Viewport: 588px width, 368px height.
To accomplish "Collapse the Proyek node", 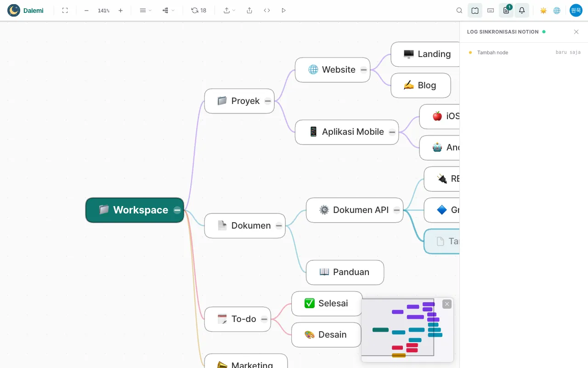I will click(268, 101).
